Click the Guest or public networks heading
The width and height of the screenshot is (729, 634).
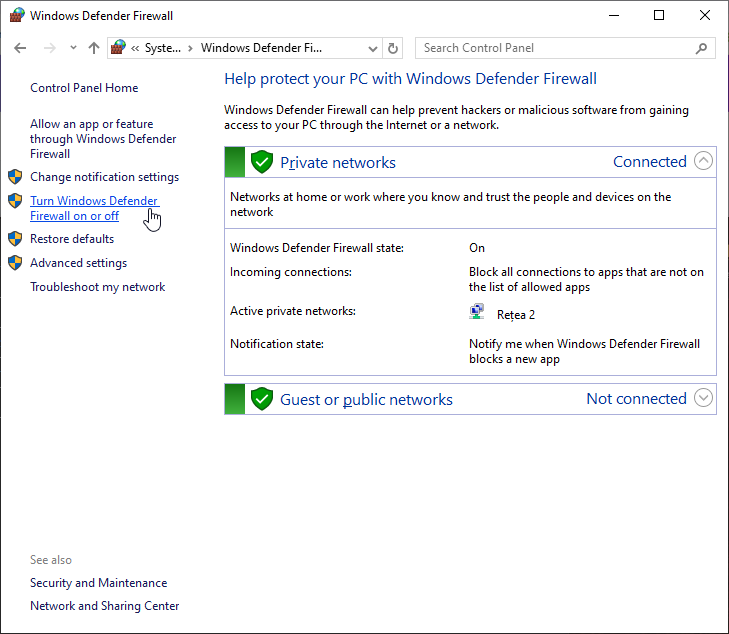pyautogui.click(x=366, y=400)
